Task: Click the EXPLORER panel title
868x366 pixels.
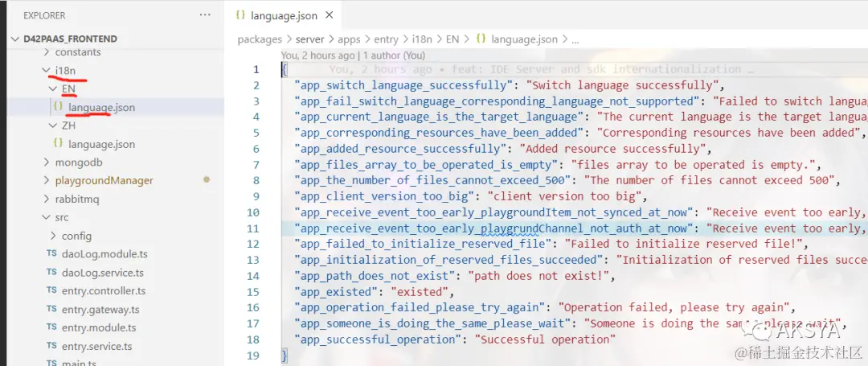Action: tap(44, 15)
